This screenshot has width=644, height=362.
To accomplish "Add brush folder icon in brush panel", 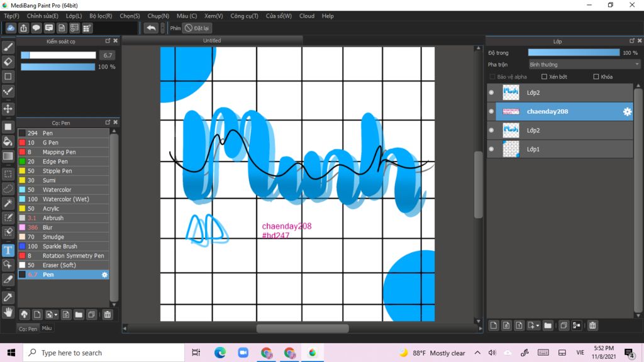I will [79, 314].
